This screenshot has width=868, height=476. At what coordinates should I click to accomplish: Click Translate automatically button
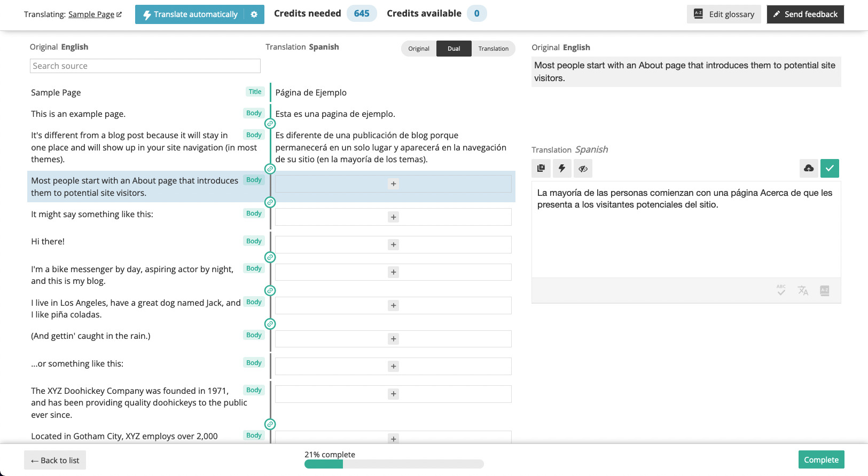point(190,14)
